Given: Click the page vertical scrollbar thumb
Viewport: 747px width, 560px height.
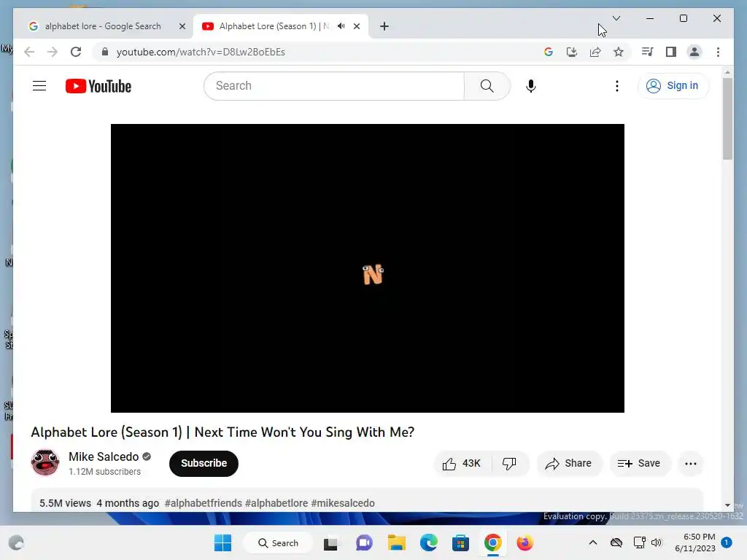Looking at the screenshot, I should coord(727,118).
